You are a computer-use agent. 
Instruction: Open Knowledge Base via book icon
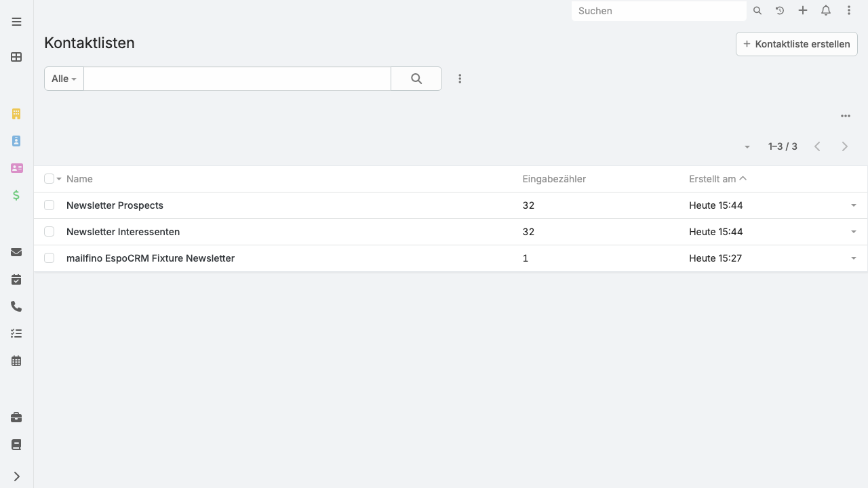16,445
